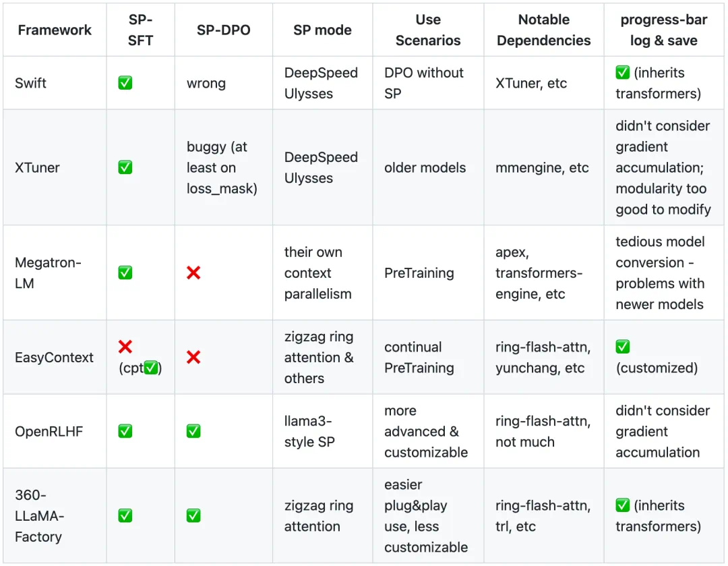Select the "Use Scenarios" header cell
Viewport: 728px width, 566px height.
[427, 30]
